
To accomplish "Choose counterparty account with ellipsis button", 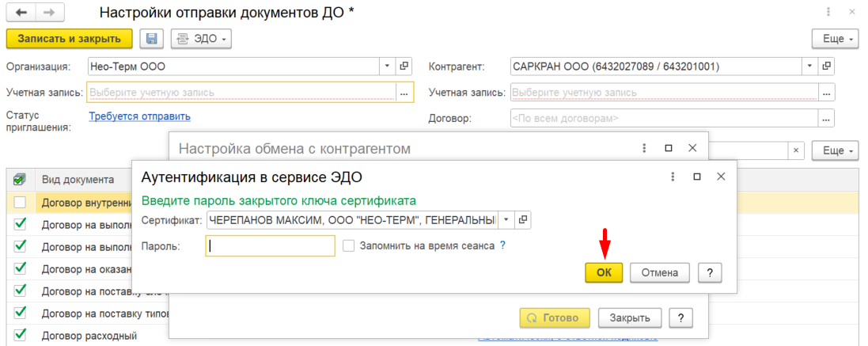I will pyautogui.click(x=827, y=92).
